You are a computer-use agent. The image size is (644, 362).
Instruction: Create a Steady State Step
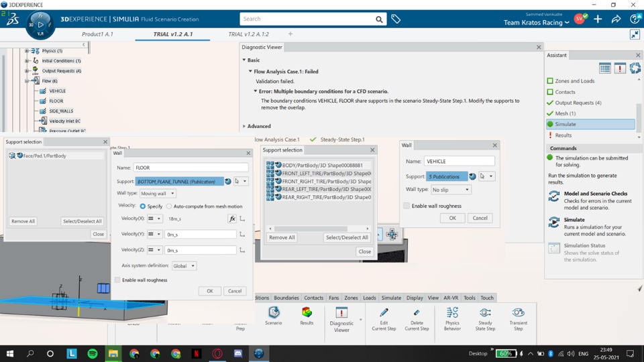(485, 319)
